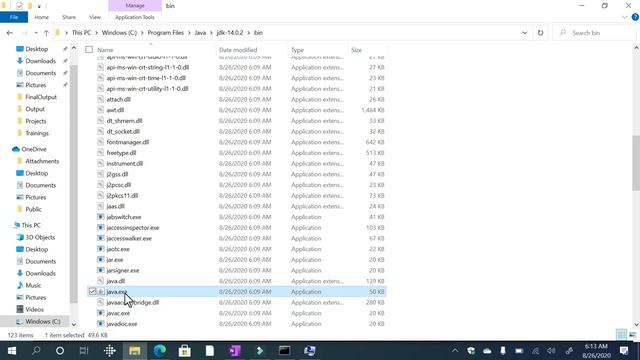Open the Help question mark icon
640x360 pixels.
click(635, 17)
